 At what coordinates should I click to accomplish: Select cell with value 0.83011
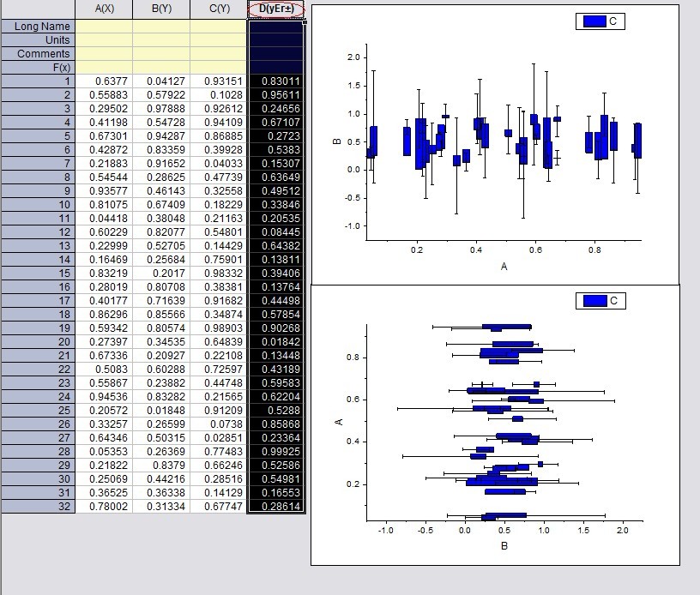276,81
